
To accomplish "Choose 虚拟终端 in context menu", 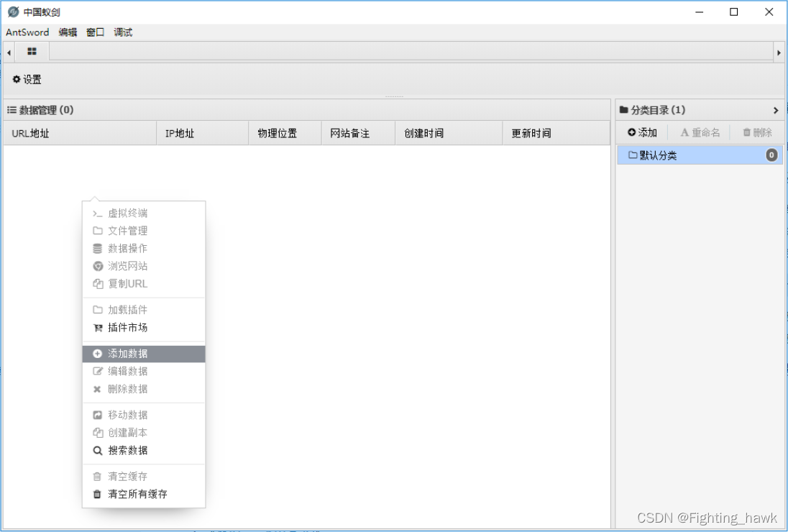I will point(144,213).
